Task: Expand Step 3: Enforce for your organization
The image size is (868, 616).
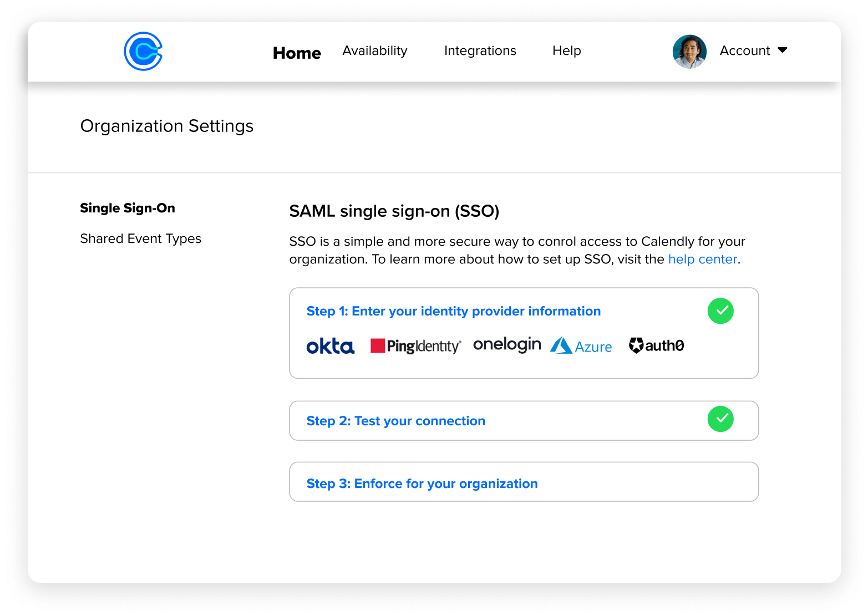Action: click(x=524, y=482)
